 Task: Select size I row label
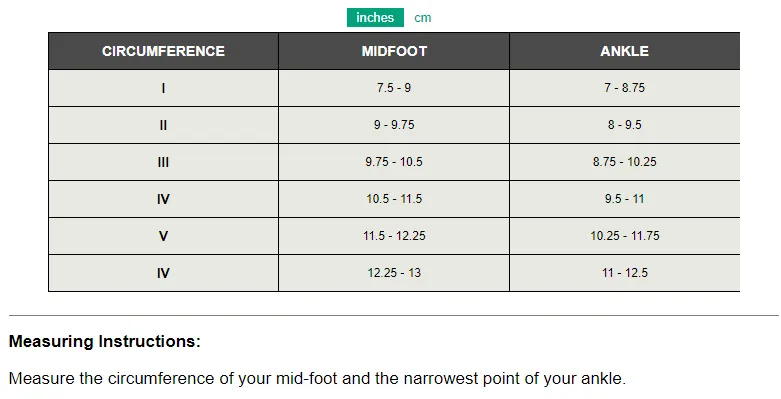(163, 88)
